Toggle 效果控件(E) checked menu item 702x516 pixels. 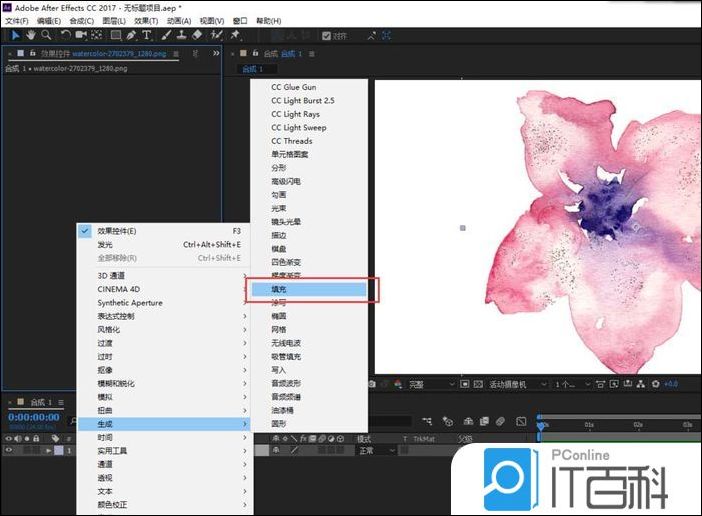tap(117, 231)
